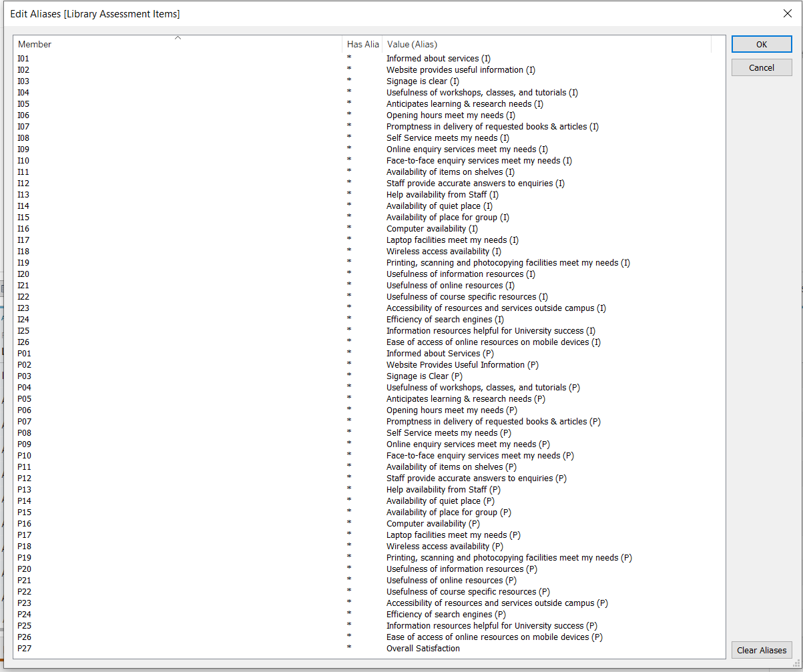Edit alias 'Usefulness of workshops, classes, and tutorials (I)'
803x672 pixels.
[482, 93]
